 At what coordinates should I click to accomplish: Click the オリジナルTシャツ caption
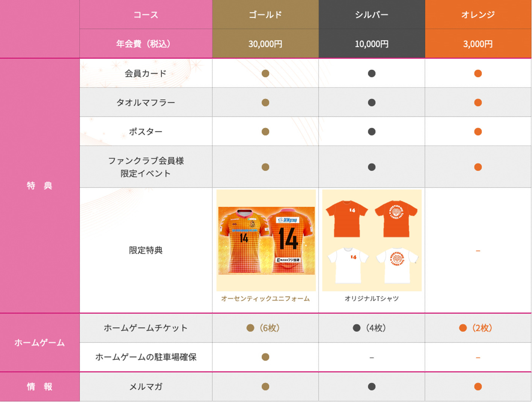pyautogui.click(x=372, y=298)
